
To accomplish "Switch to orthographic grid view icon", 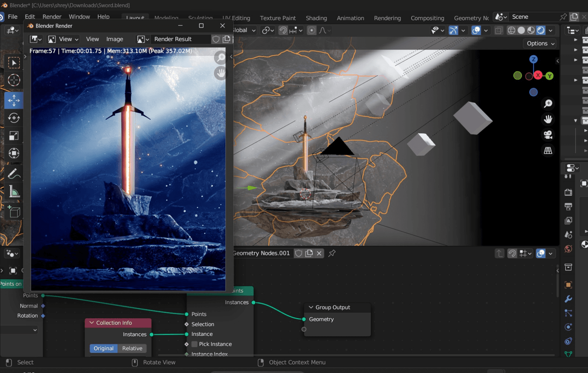I will pyautogui.click(x=548, y=150).
